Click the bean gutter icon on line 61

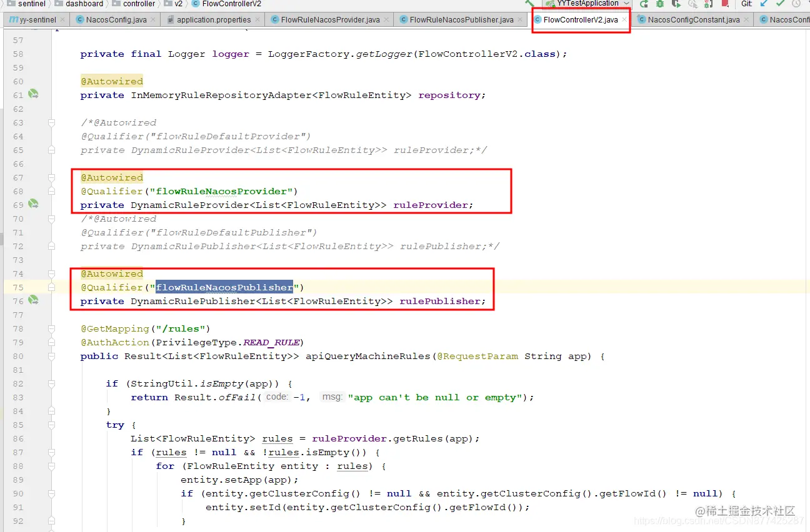pos(33,95)
